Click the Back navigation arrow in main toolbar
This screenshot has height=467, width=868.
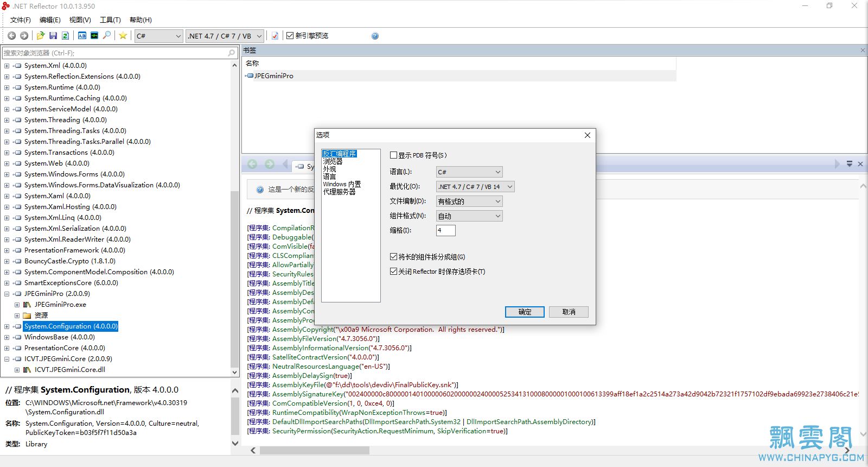pyautogui.click(x=11, y=36)
